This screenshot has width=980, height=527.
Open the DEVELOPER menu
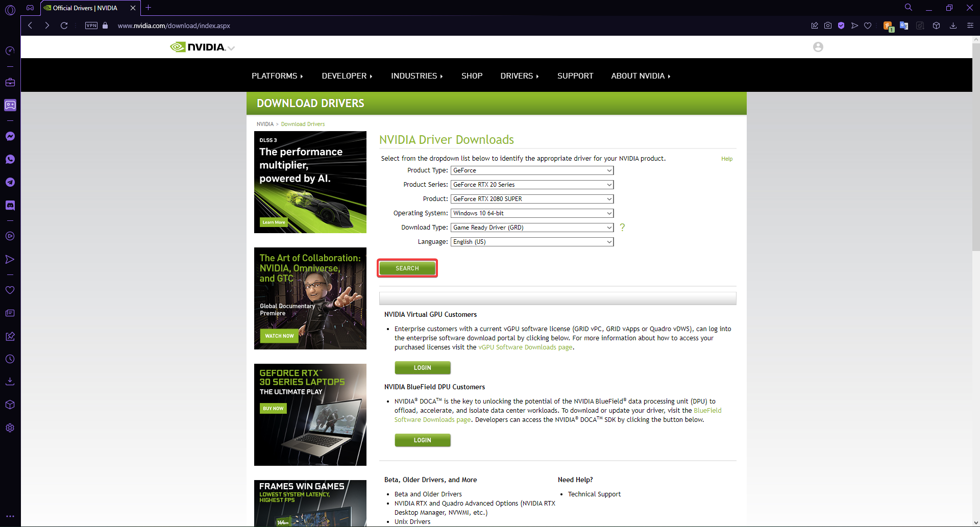click(x=347, y=76)
